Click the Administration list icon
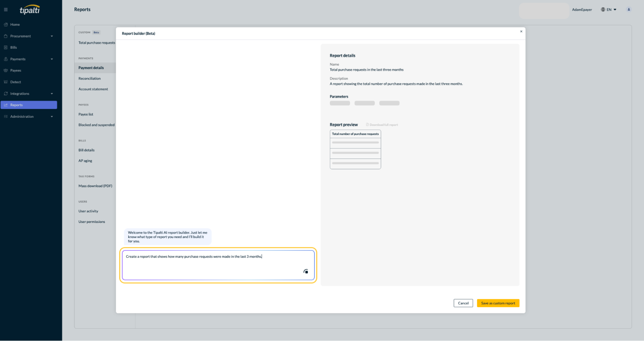 6,116
